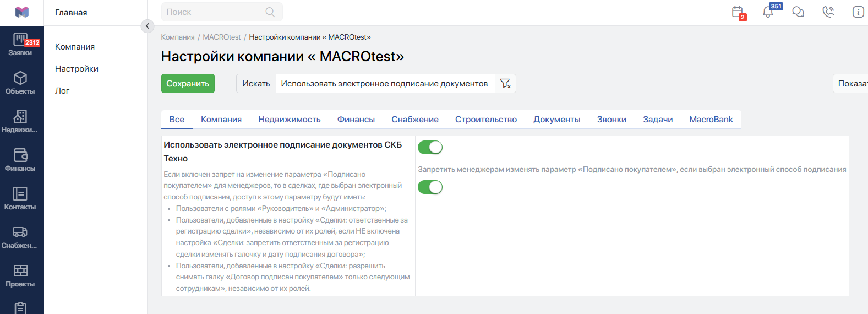Click the MACROtest breadcrumb link
The height and width of the screenshot is (314, 868).
[222, 37]
